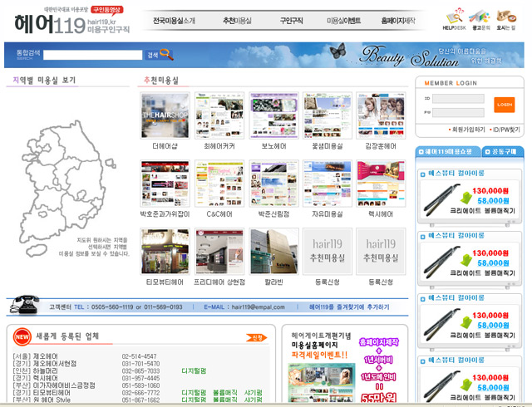This screenshot has width=532, height=407.
Task: Select the 미용실이벤트 menu item
Action: point(343,20)
